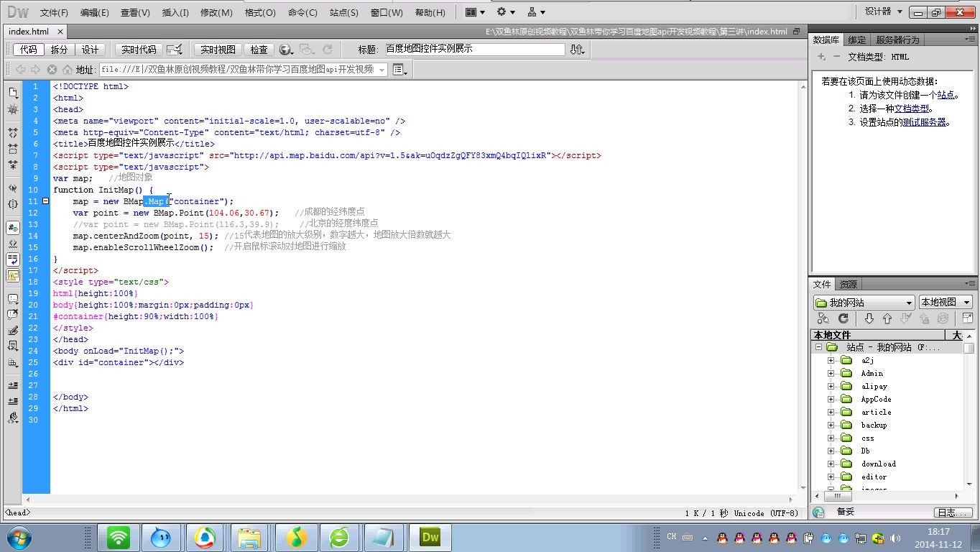Collapse code block at line 11
The height and width of the screenshot is (552, 980).
pyautogui.click(x=45, y=201)
